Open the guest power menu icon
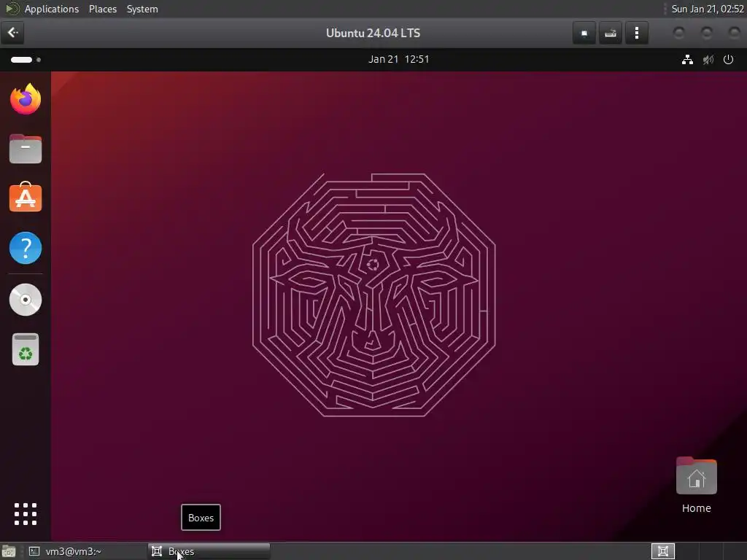 [729, 60]
